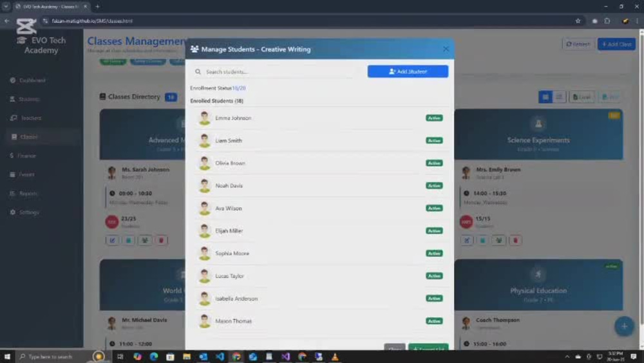Open a new browser tab with plus
The width and height of the screenshot is (644, 363).
pos(97,6)
